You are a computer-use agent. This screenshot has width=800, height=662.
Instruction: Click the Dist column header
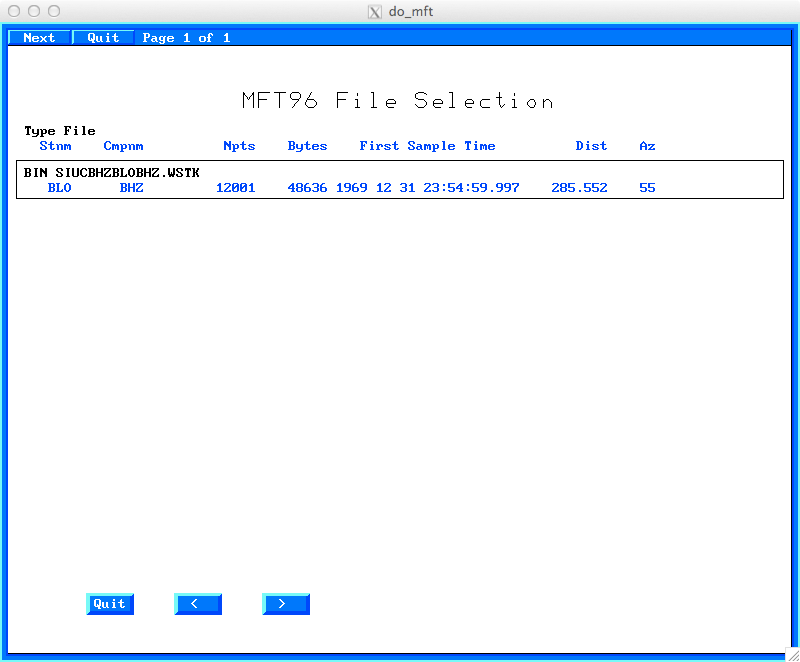pos(591,146)
